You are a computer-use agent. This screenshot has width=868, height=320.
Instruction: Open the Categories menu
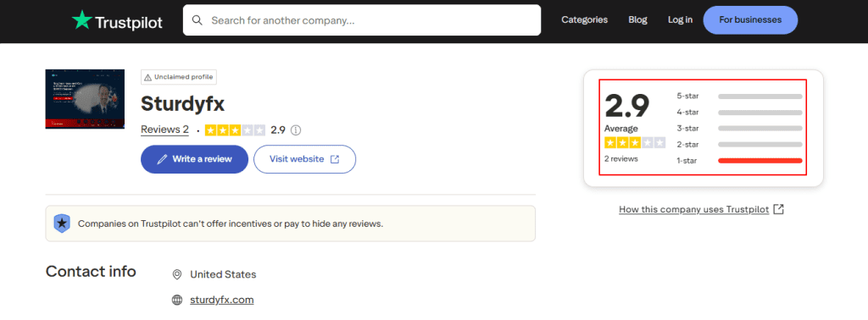[585, 20]
